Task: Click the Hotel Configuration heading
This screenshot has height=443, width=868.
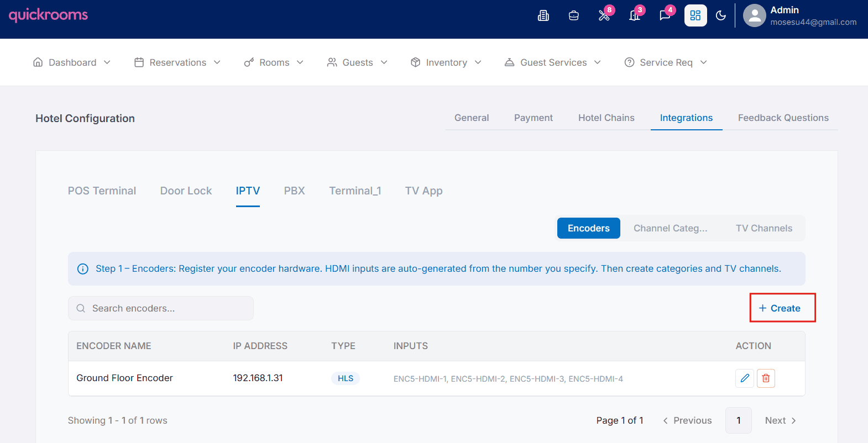Action: (x=85, y=118)
